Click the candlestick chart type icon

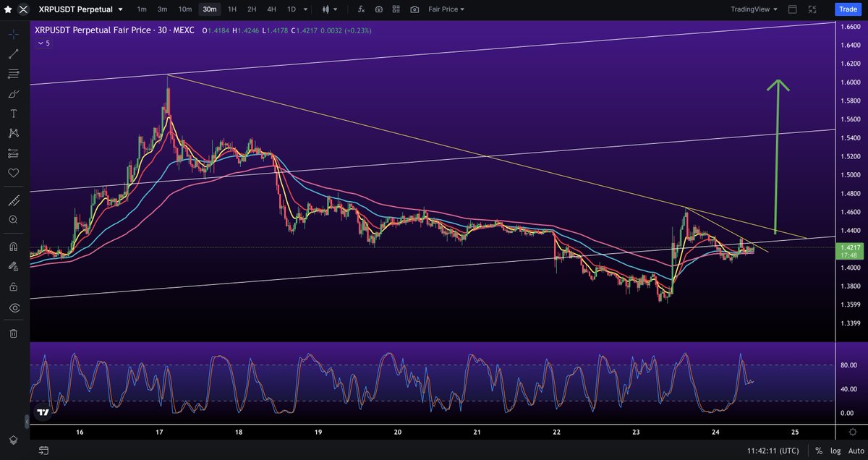[x=325, y=9]
